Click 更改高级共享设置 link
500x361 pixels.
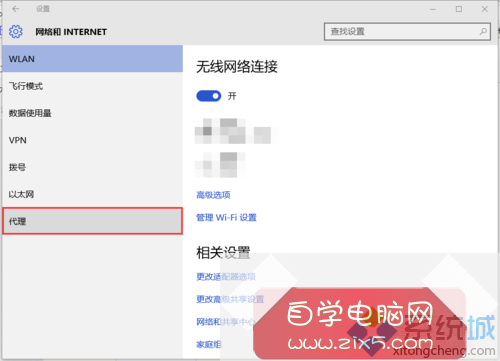click(x=230, y=299)
